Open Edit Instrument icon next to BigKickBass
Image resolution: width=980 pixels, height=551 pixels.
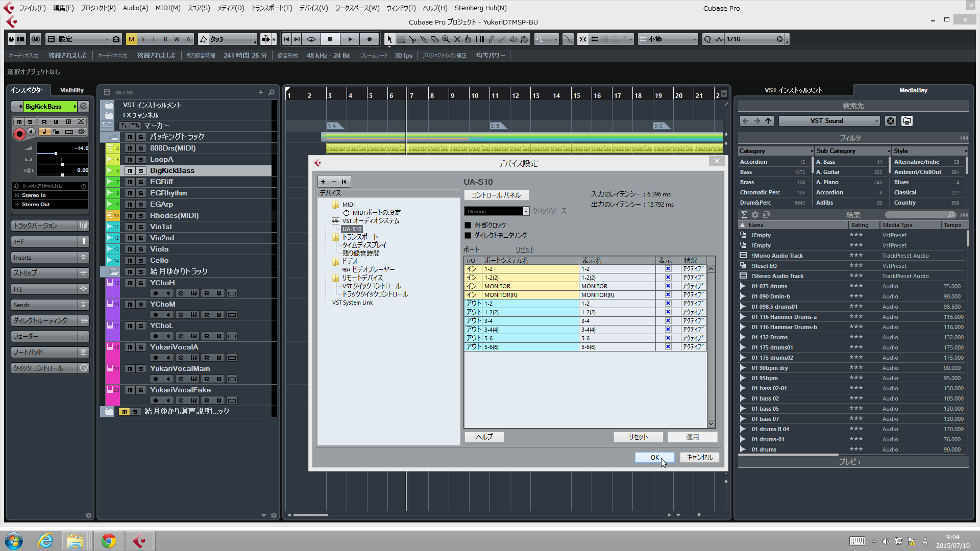(84, 106)
